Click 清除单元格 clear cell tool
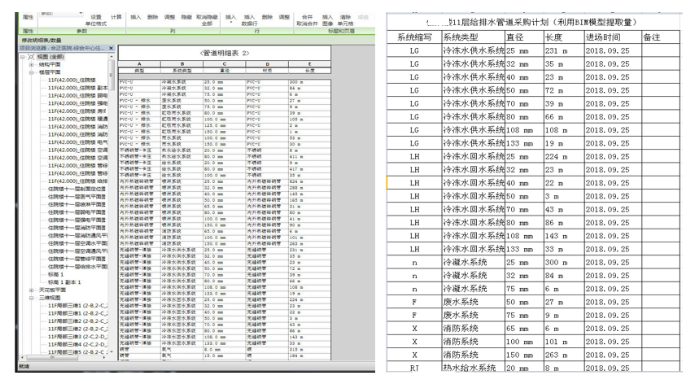The width and height of the screenshot is (691, 381). click(x=346, y=20)
